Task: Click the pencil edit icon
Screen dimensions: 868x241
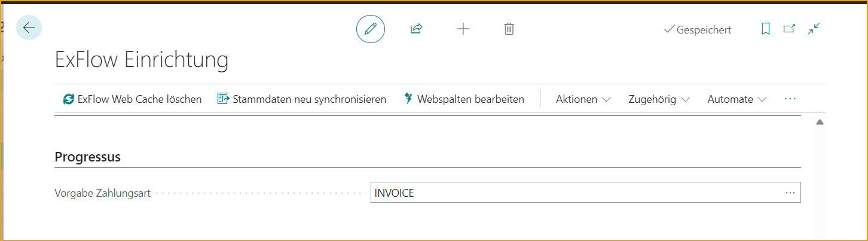Action: pos(371,29)
